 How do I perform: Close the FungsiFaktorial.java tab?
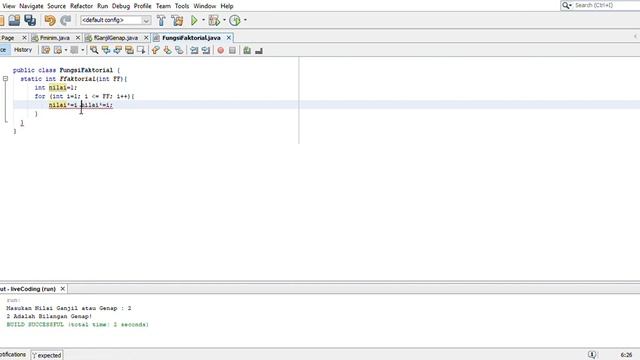(x=229, y=38)
